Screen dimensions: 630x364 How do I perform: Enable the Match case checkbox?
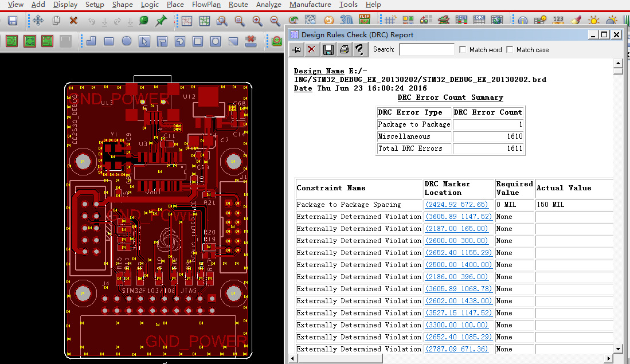[510, 50]
